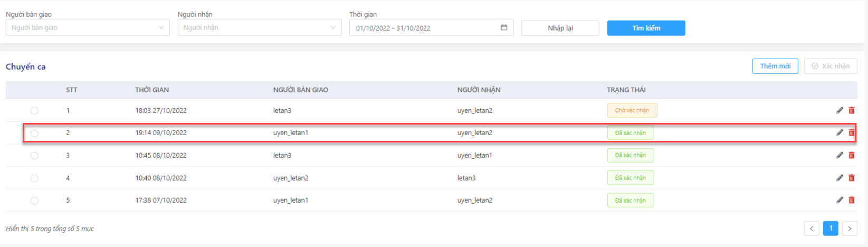This screenshot has width=868, height=247.
Task: Expand Người bàn giao dropdown
Action: (88, 27)
